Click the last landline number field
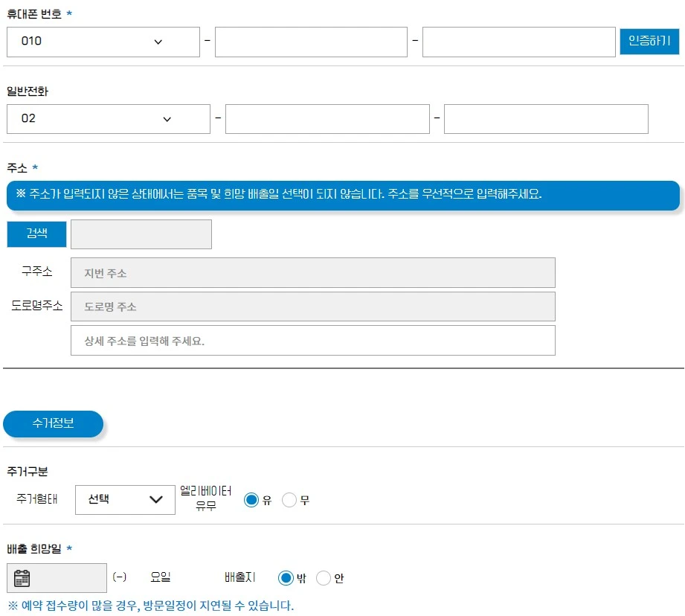Viewport: 685px width, 616px height. coord(546,119)
